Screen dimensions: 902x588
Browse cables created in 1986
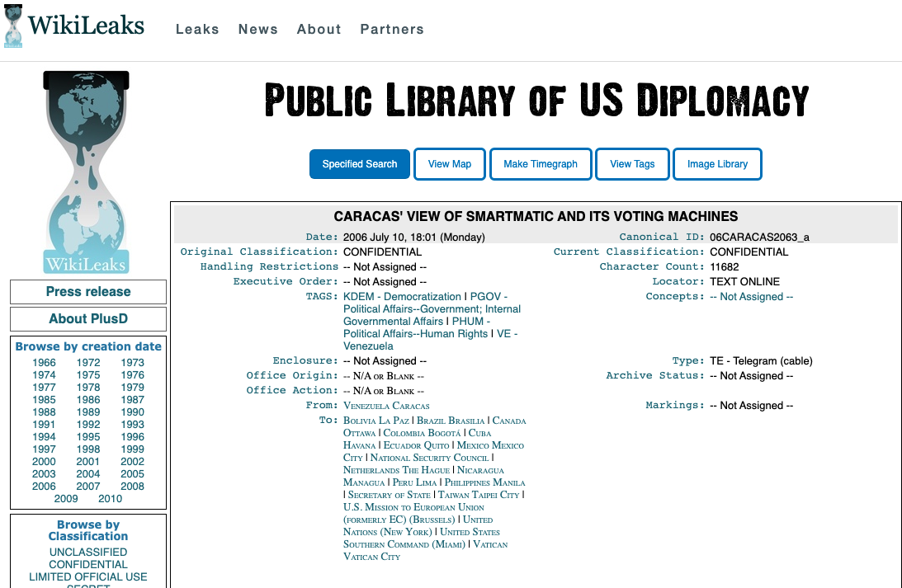[88, 399]
